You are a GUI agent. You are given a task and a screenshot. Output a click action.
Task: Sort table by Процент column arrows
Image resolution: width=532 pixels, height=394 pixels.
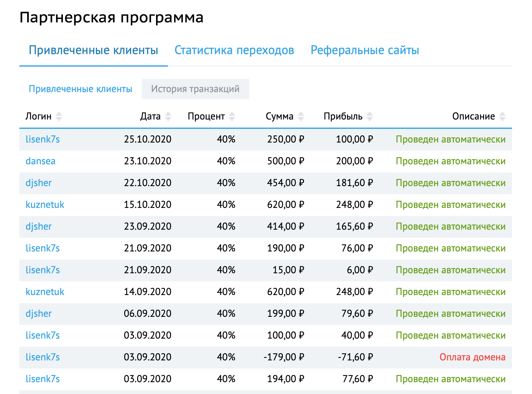click(232, 116)
